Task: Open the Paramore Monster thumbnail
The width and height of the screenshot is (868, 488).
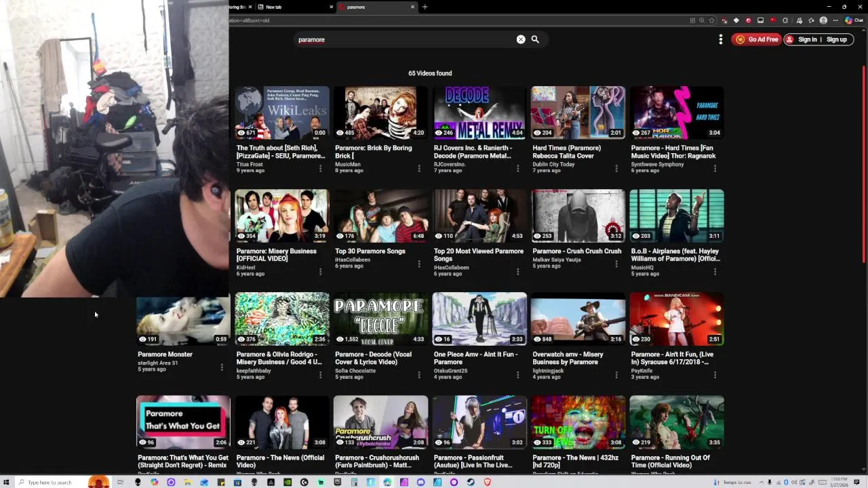Action: (x=183, y=319)
